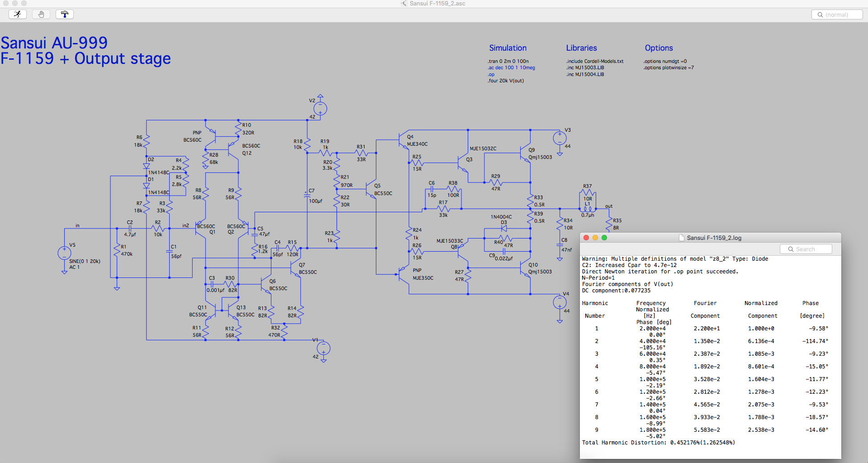
Task: Select the .inc MJ15003.LIB directive
Action: click(585, 67)
